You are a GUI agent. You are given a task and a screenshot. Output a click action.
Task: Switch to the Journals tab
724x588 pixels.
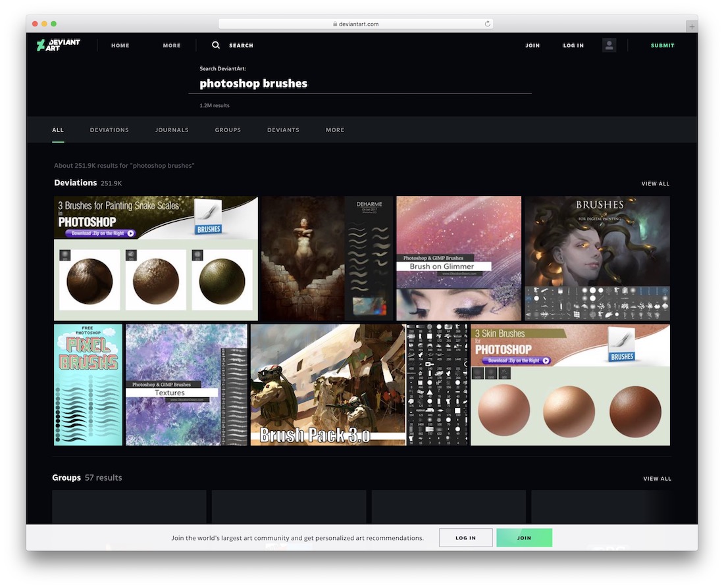(172, 130)
